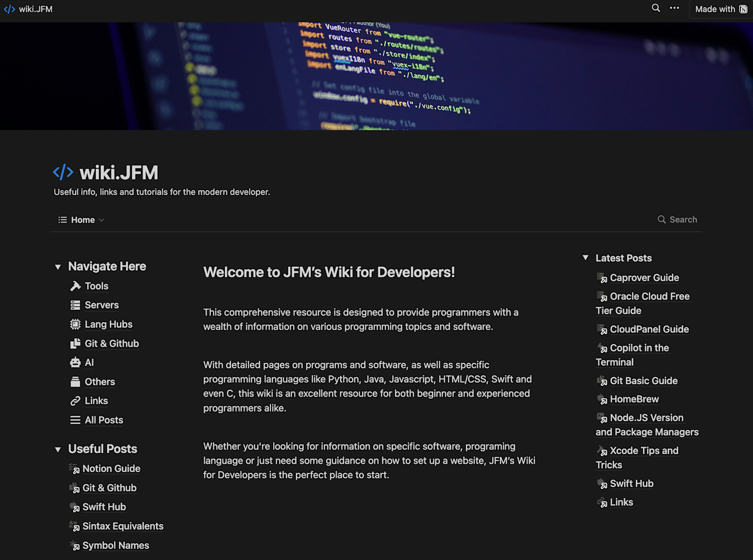Open the Copilot in the Terminal post
This screenshot has width=753, height=560.
(633, 355)
